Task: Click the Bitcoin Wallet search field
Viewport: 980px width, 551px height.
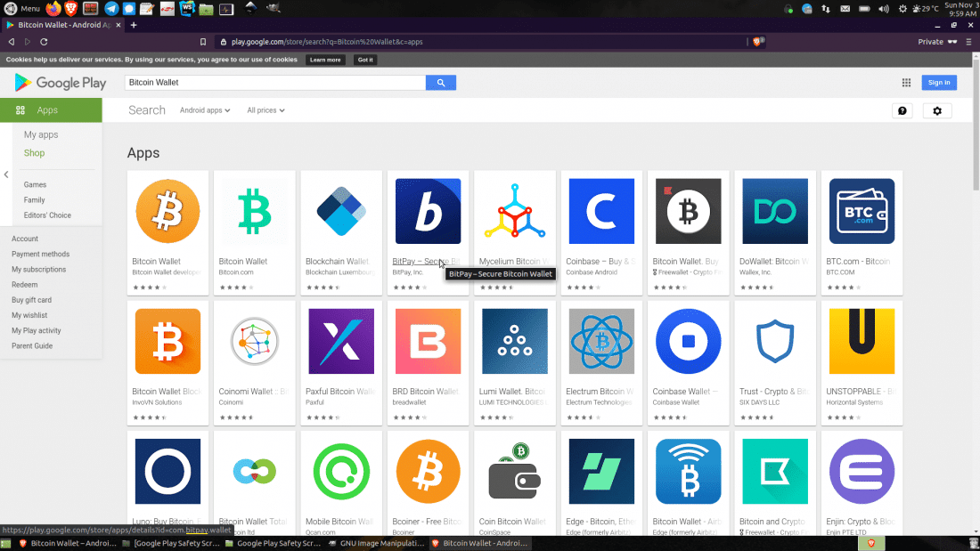Action: [x=274, y=83]
